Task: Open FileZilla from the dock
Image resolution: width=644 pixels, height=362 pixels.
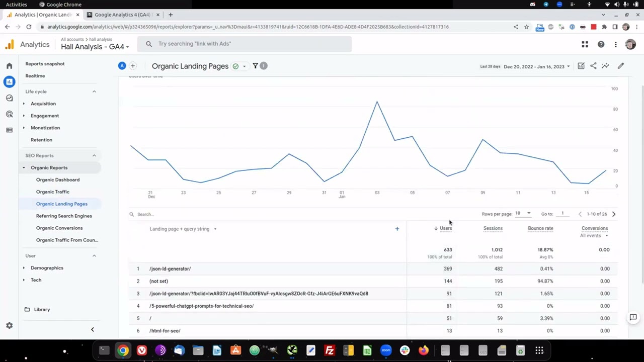Action: (x=330, y=350)
